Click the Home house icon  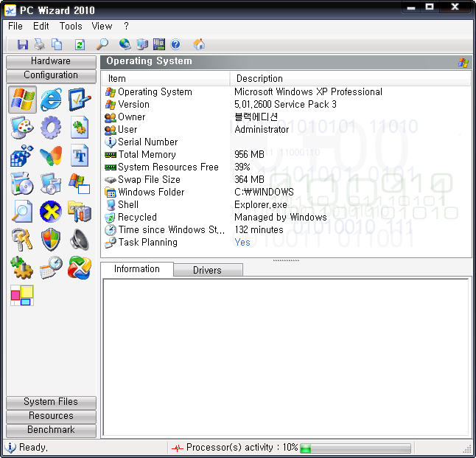point(199,45)
